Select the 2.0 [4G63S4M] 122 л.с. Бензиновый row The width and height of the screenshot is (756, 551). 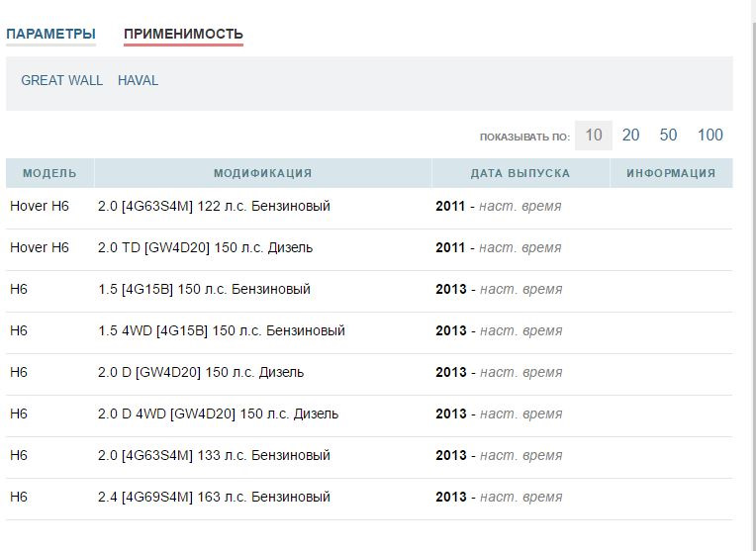click(369, 207)
